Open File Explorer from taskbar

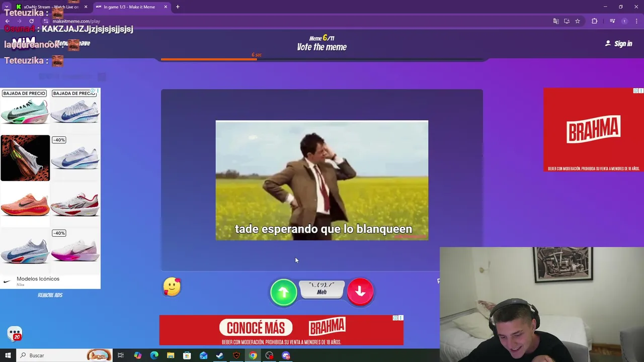pyautogui.click(x=171, y=355)
